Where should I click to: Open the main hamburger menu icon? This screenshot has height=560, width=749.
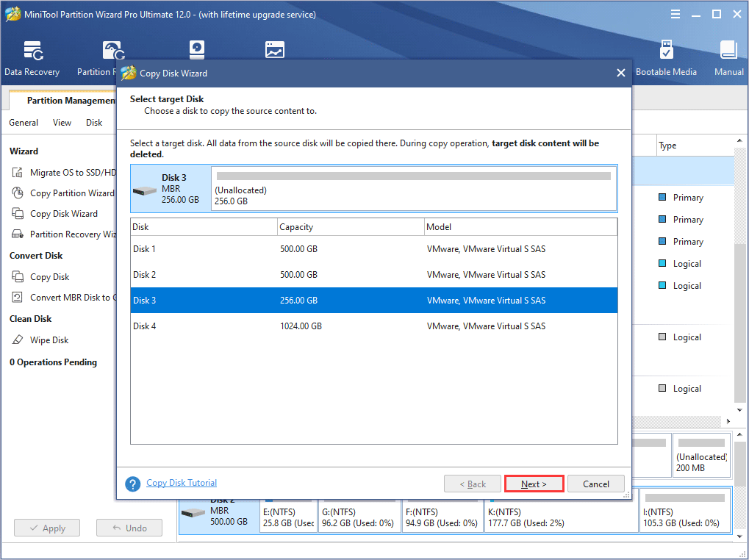pos(675,14)
